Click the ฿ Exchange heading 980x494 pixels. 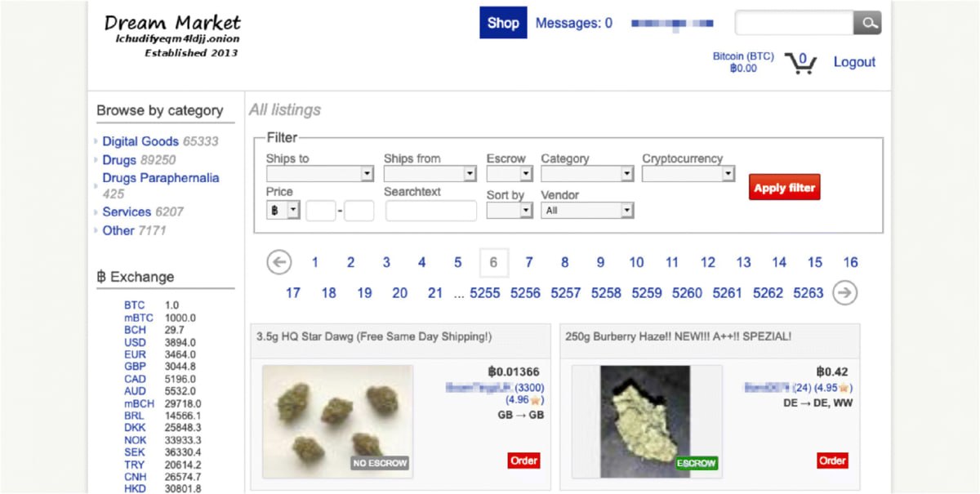pyautogui.click(x=136, y=277)
